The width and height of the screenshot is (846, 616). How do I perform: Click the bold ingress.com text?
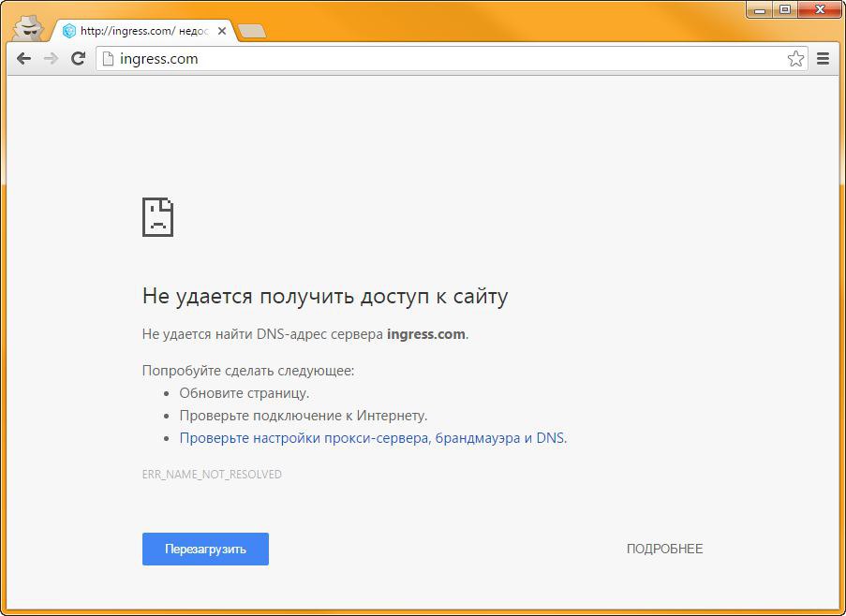tap(425, 334)
